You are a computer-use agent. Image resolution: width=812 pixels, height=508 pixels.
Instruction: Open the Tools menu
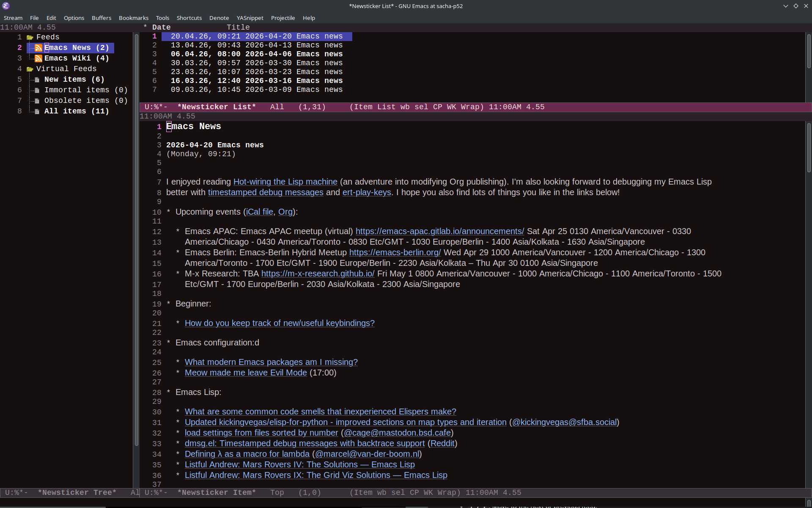[162, 18]
